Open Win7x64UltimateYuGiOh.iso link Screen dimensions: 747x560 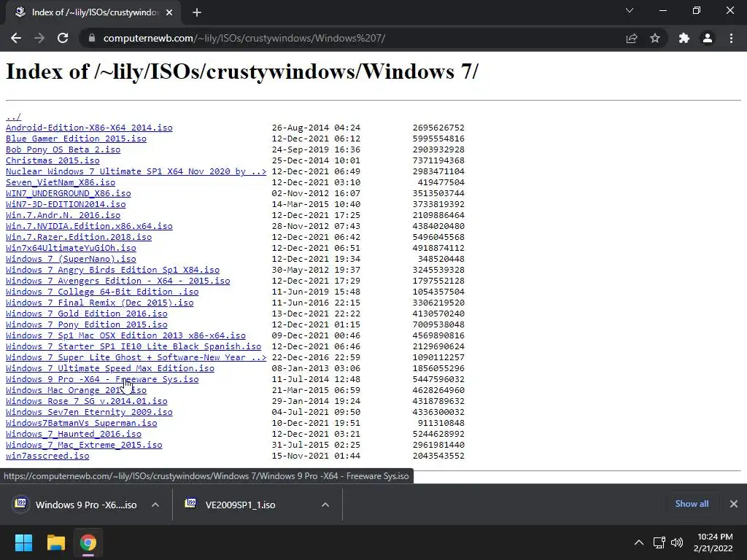tap(71, 248)
